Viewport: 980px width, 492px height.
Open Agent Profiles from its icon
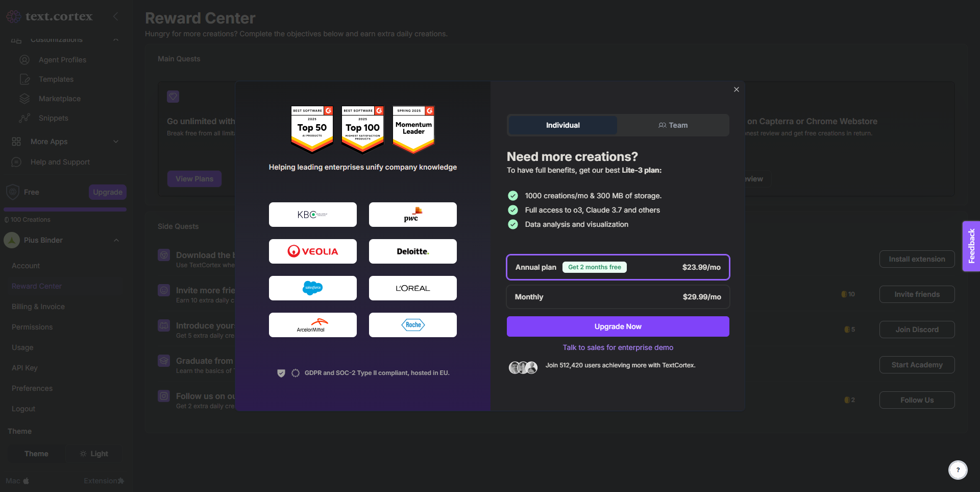click(x=24, y=60)
